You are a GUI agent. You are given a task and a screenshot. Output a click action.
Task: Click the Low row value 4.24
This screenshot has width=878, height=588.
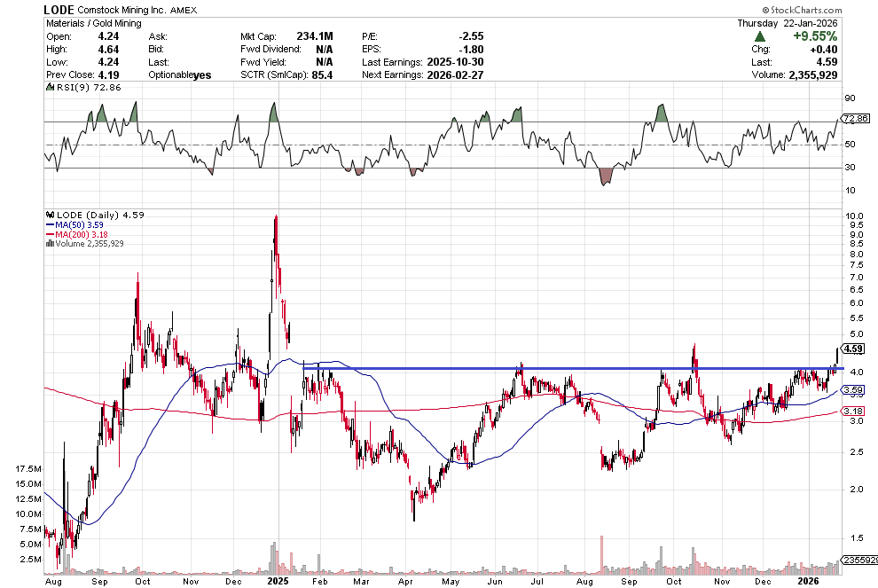tap(108, 62)
